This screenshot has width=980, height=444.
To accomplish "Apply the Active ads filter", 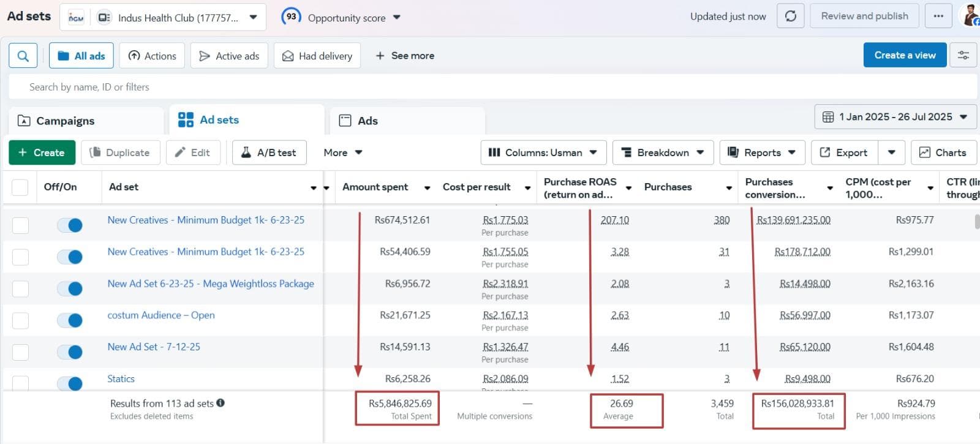I will pos(229,56).
